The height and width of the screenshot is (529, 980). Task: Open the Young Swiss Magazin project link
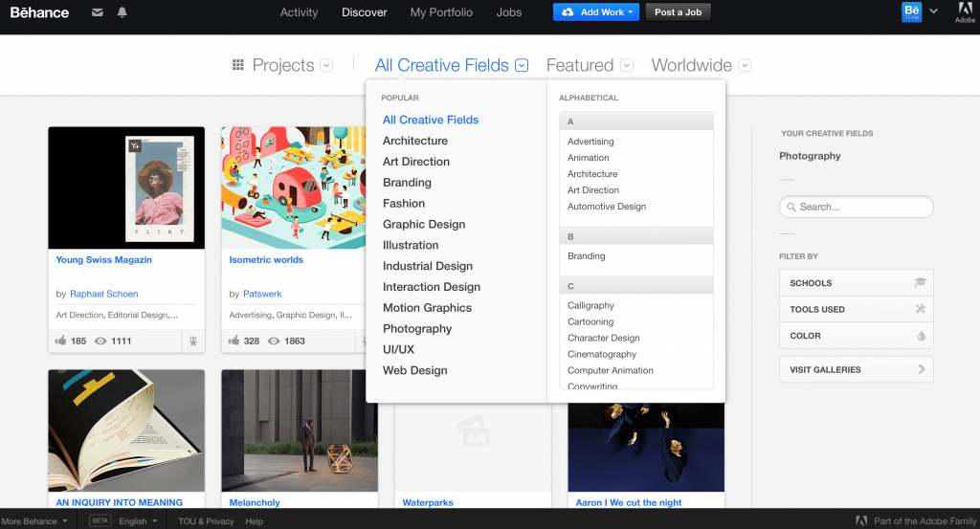[x=103, y=260]
